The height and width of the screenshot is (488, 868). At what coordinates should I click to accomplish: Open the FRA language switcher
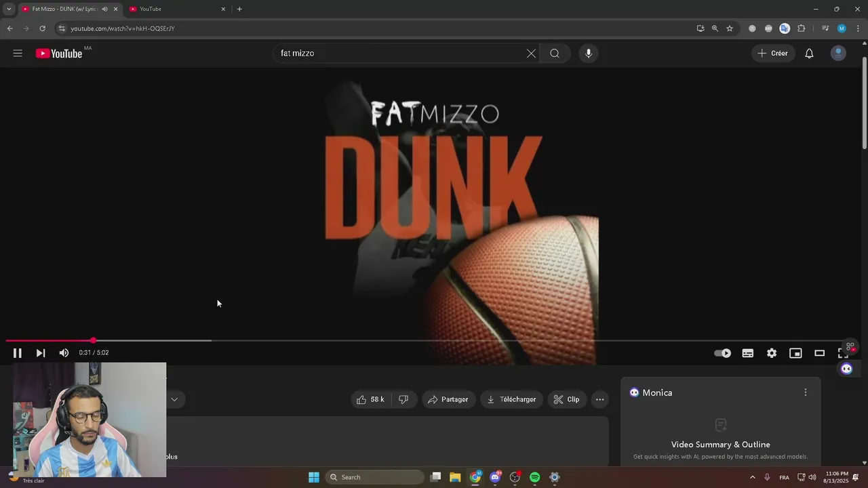(x=784, y=477)
